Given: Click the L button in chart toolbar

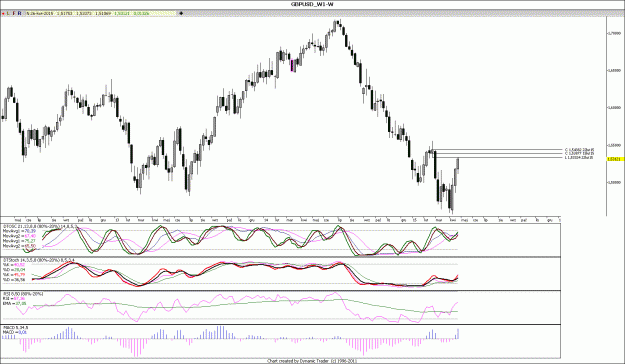Looking at the screenshot, I should click(8, 13).
